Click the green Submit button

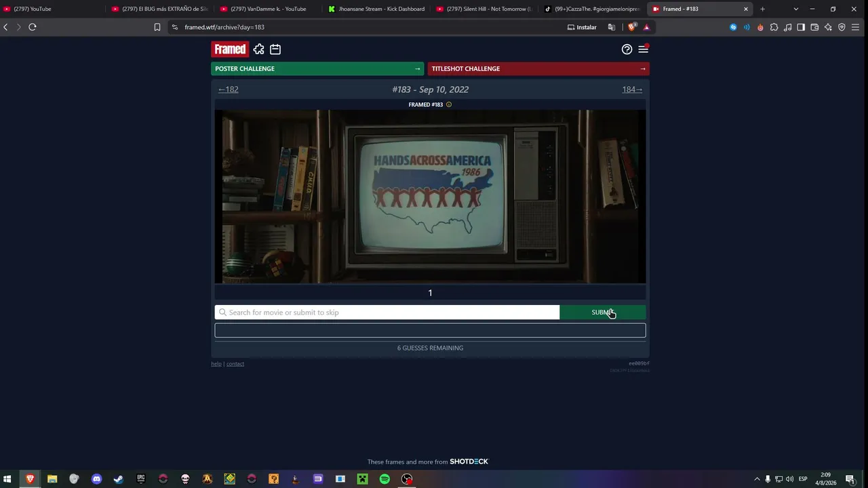pos(602,312)
